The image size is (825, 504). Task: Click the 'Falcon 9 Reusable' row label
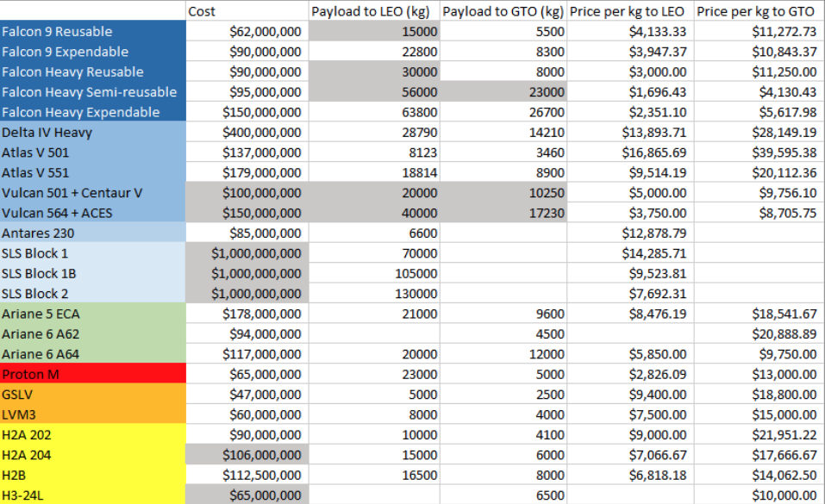pyautogui.click(x=93, y=32)
